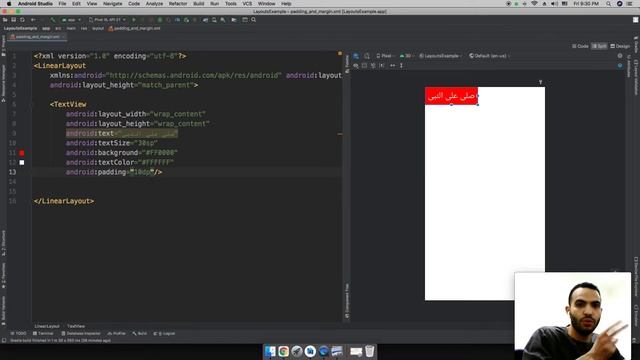Open the Pixel device selector dropdown in the main toolbar
Image resolution: width=640 pixels, height=360 pixels.
pos(108,20)
